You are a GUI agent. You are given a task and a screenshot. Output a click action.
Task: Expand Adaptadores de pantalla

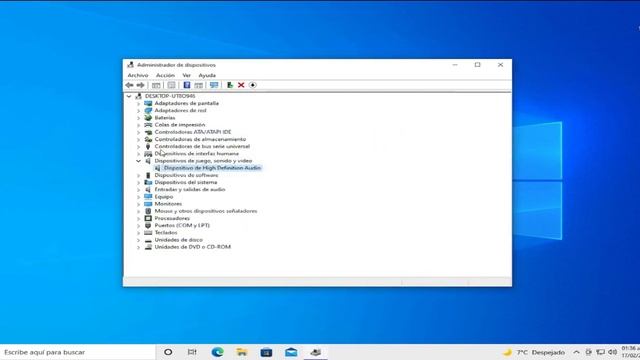coord(138,104)
